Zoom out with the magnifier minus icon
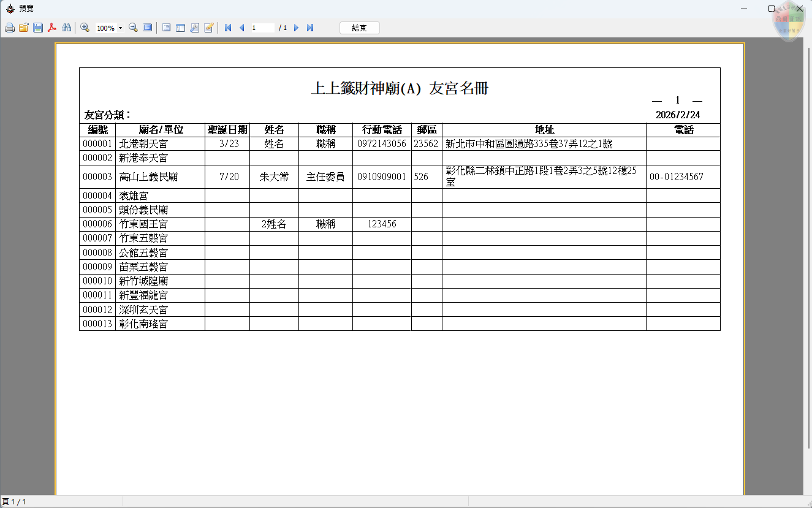The height and width of the screenshot is (508, 812). click(x=133, y=28)
